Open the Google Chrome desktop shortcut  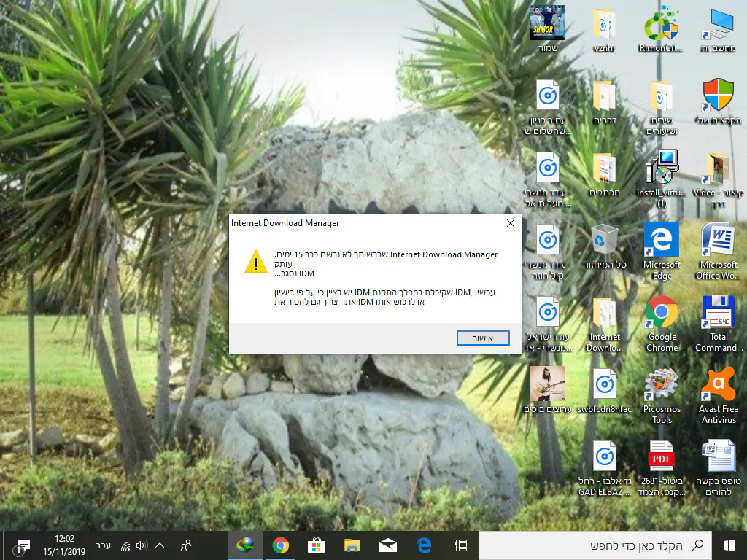coord(662,314)
